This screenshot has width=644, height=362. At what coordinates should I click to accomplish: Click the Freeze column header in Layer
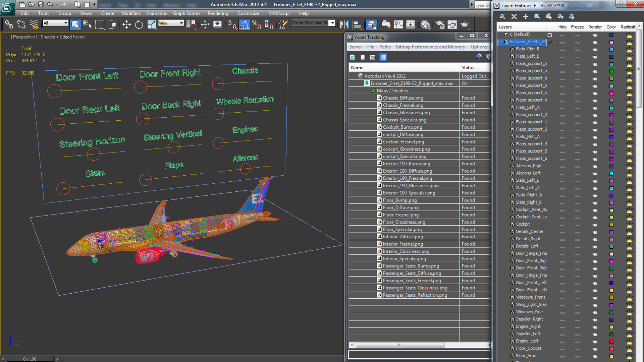(x=577, y=27)
